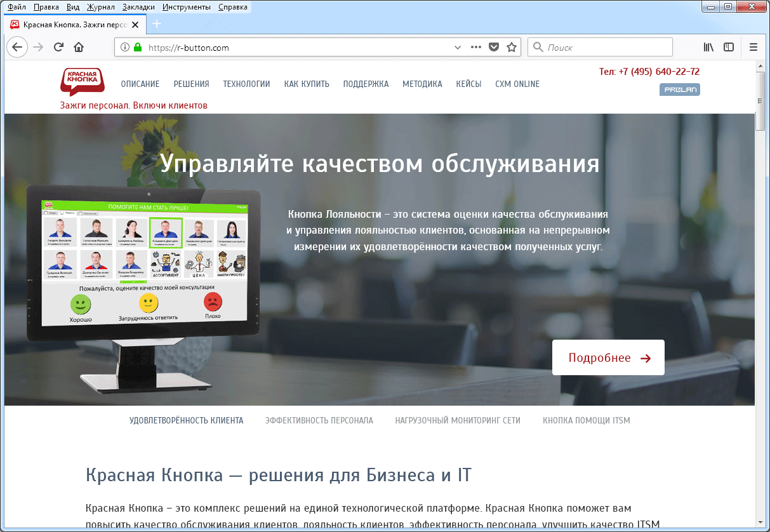Toggle the sidebar view icon
This screenshot has width=770, height=532.
pyautogui.click(x=729, y=47)
